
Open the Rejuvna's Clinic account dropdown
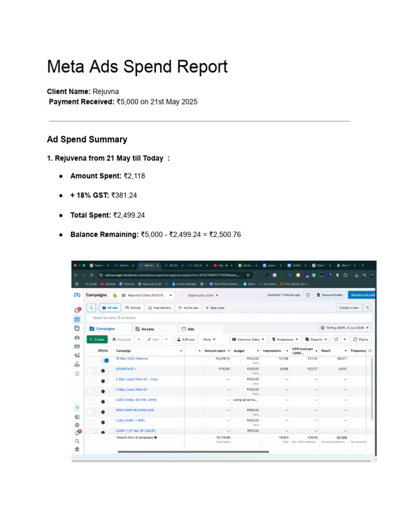147,295
